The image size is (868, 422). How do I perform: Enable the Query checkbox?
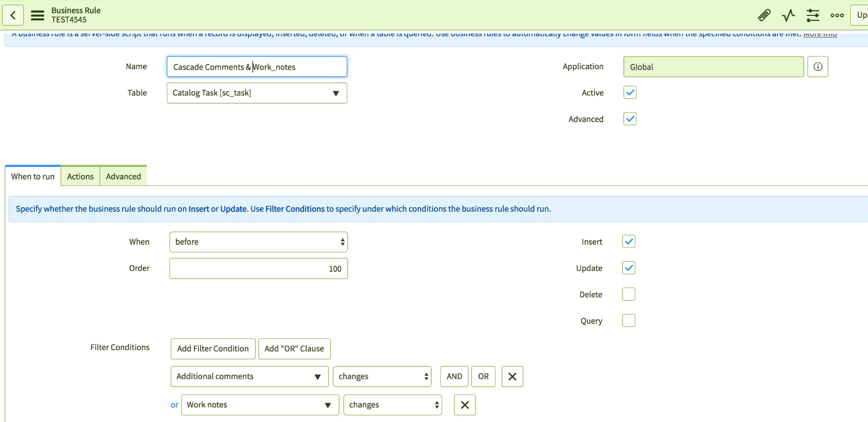[628, 321]
